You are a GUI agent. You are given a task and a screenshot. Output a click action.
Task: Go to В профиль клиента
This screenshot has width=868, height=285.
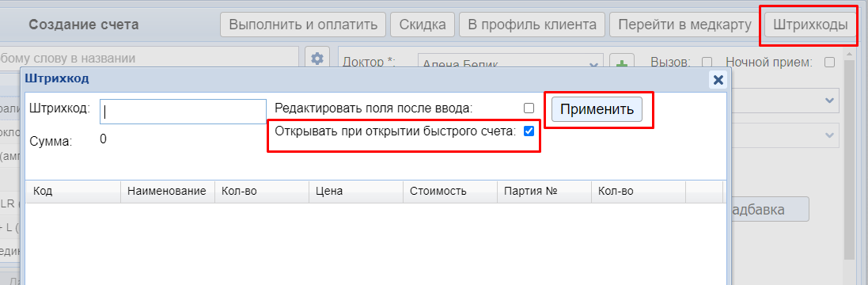coord(532,25)
